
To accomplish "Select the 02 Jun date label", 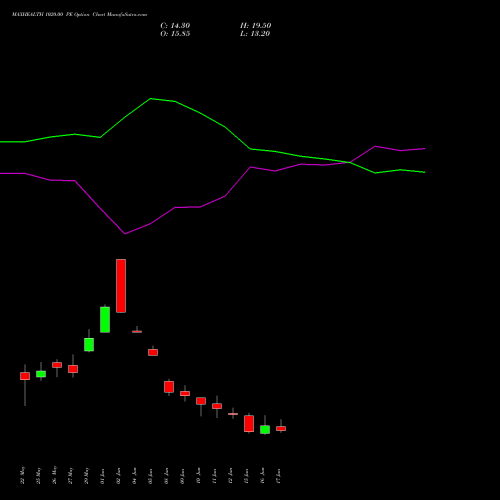I will 118,476.
